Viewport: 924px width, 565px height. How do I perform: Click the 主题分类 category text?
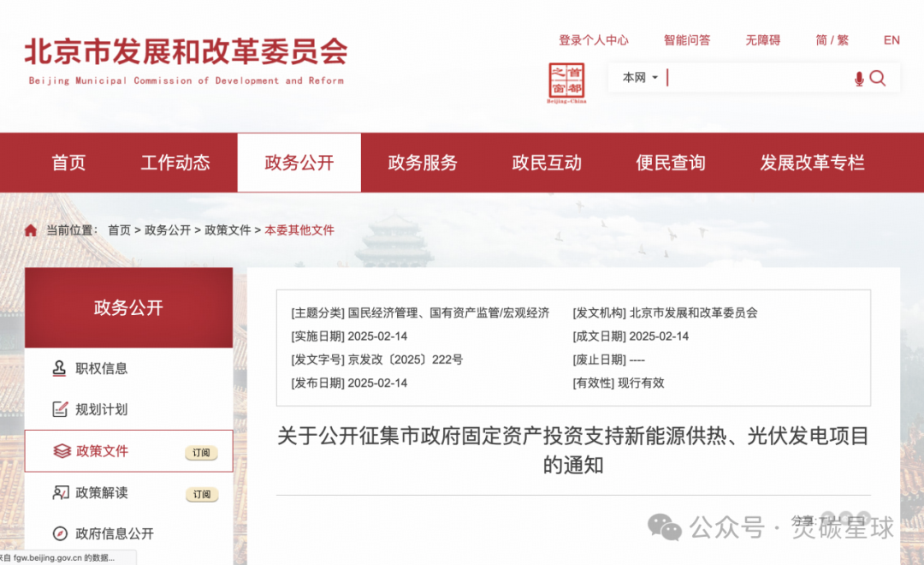click(420, 312)
